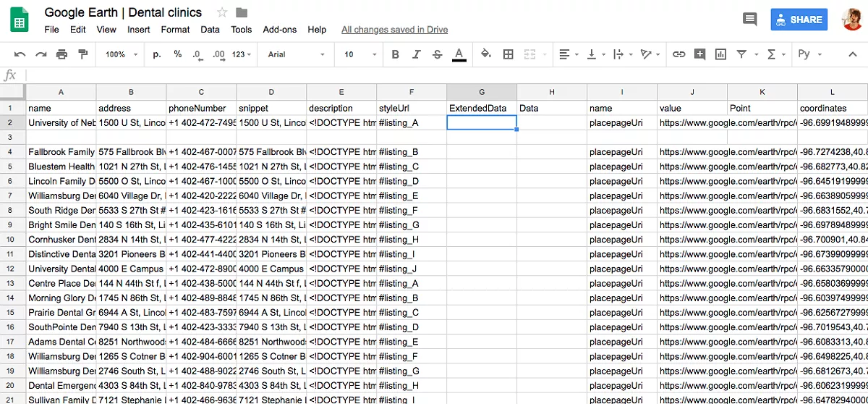Viewport: 868px width, 404px height.
Task: Open the Format menu
Action: tap(175, 30)
